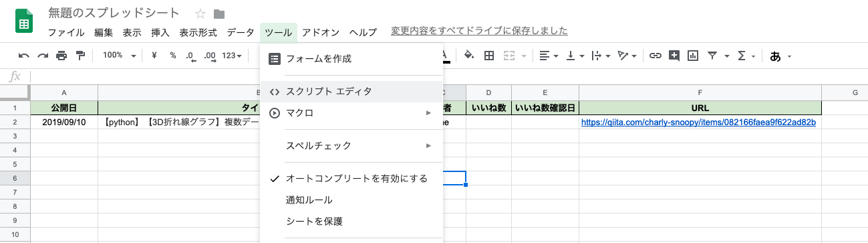
Task: Open the データ menu
Action: pos(241,32)
